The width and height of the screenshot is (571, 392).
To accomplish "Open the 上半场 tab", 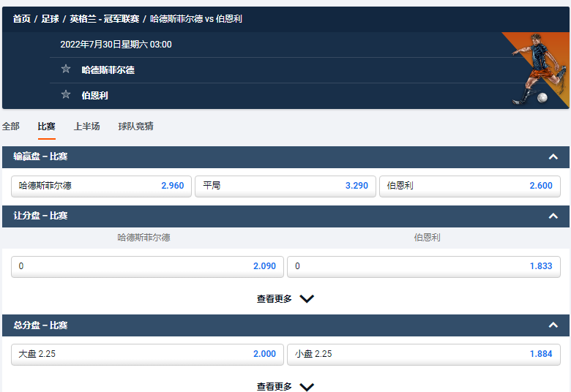I will (x=86, y=127).
